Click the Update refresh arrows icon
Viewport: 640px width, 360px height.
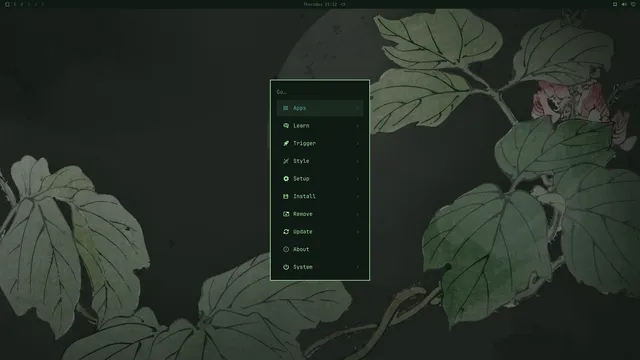(x=286, y=231)
